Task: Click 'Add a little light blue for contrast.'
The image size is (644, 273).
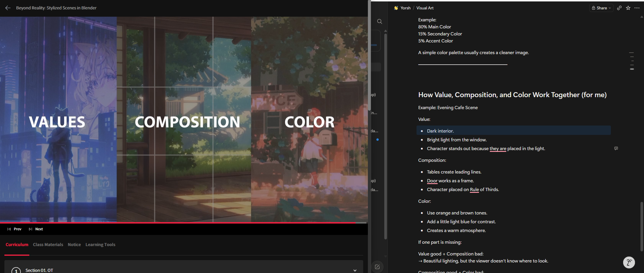Action: pyautogui.click(x=461, y=222)
